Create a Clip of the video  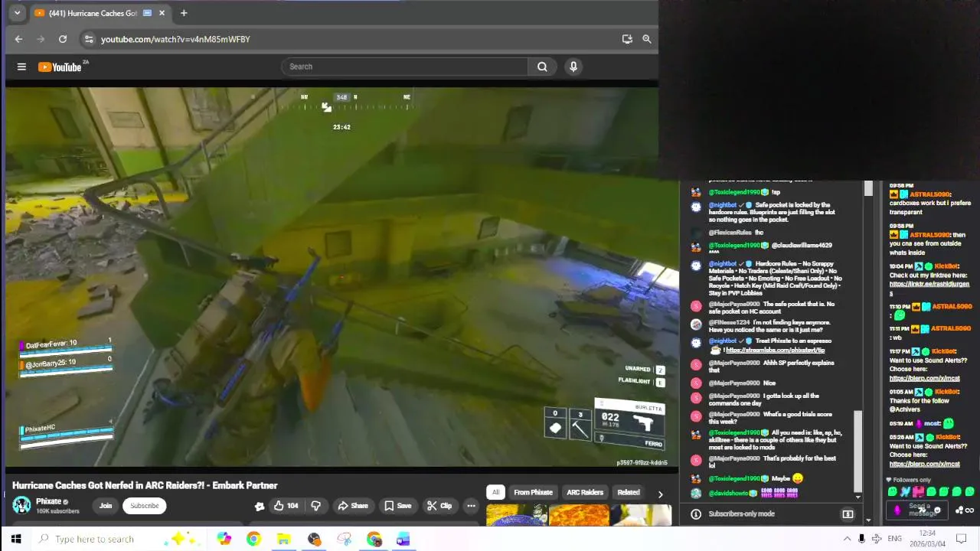pos(439,505)
